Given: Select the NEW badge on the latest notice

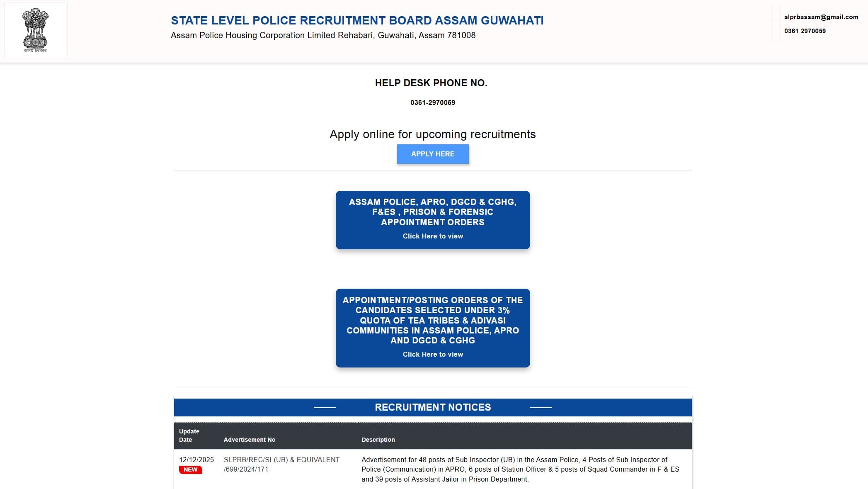Looking at the screenshot, I should coord(190,470).
